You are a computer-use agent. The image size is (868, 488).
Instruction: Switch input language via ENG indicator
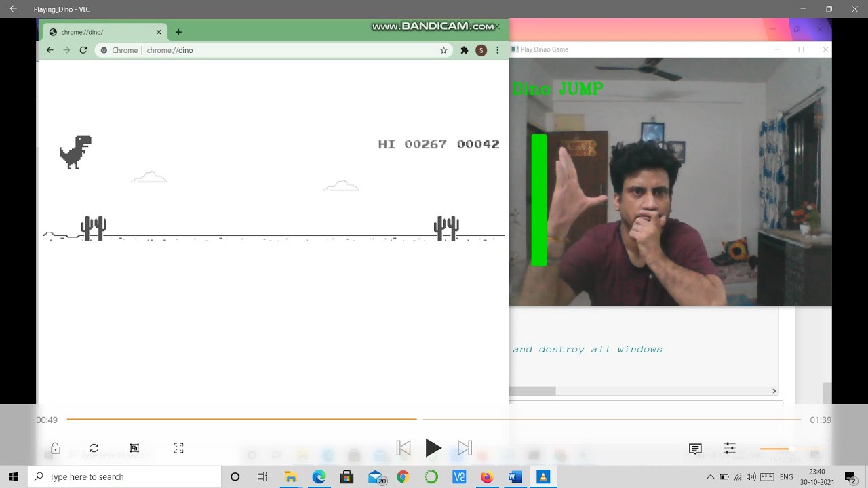click(x=786, y=476)
